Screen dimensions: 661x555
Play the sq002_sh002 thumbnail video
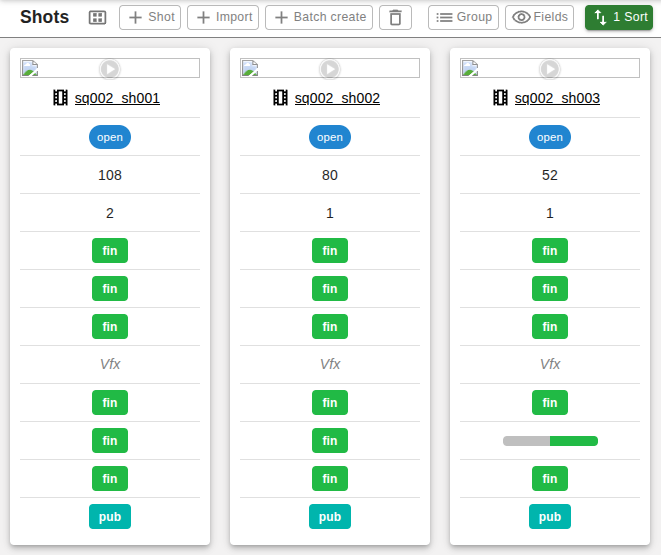(x=330, y=68)
